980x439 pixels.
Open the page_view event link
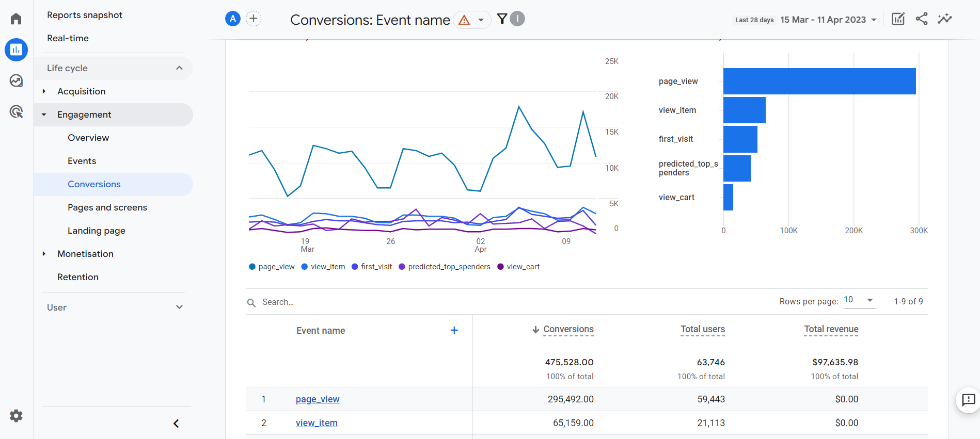click(318, 399)
